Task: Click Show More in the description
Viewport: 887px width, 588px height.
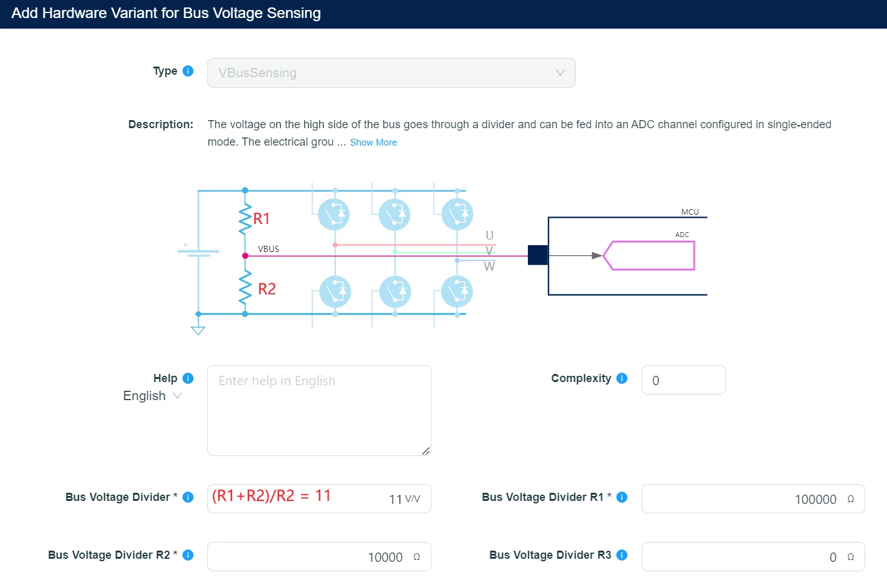Action: click(373, 142)
